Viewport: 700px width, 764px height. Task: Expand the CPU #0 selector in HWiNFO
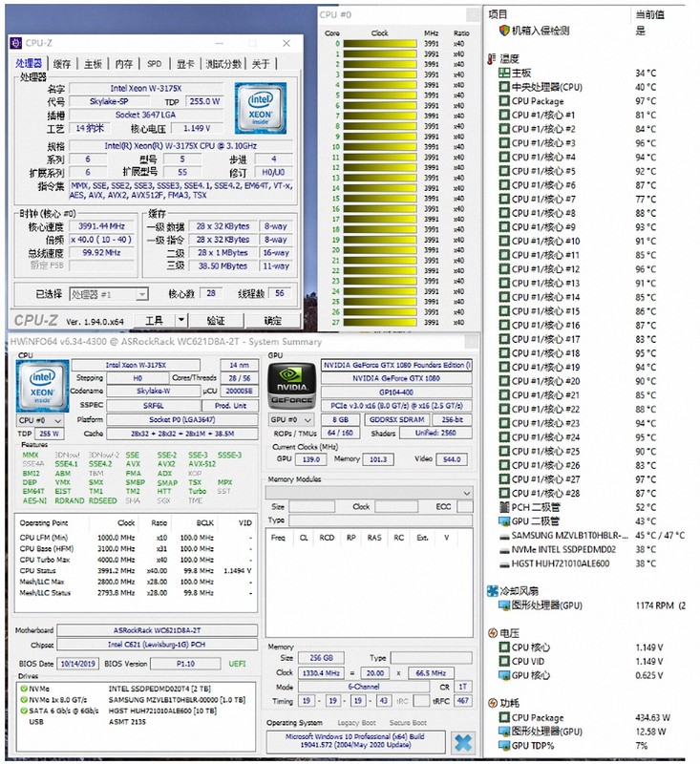(40, 420)
